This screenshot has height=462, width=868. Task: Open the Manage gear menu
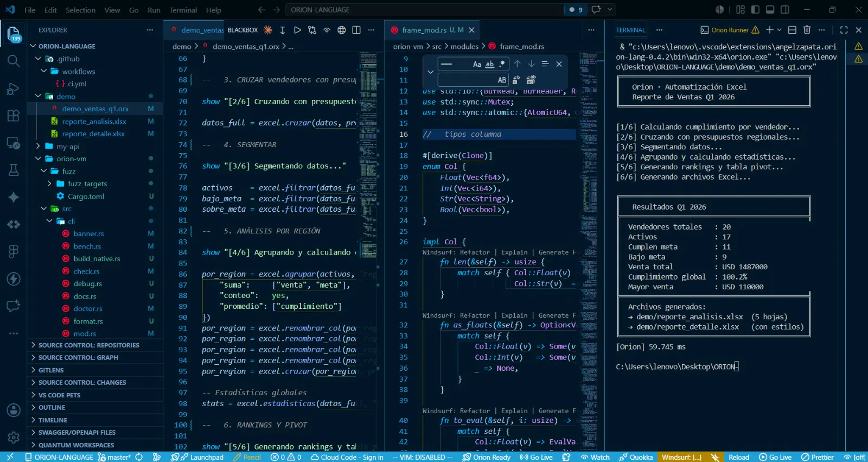14,437
